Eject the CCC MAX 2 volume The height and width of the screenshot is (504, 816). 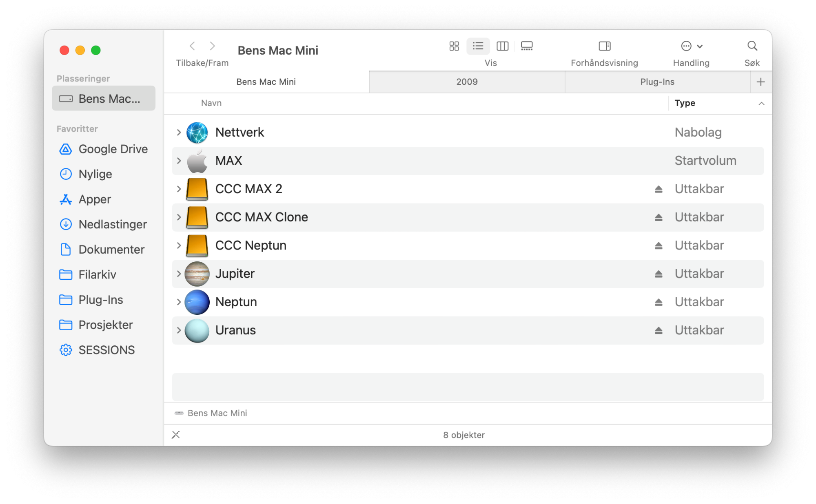[x=659, y=189]
